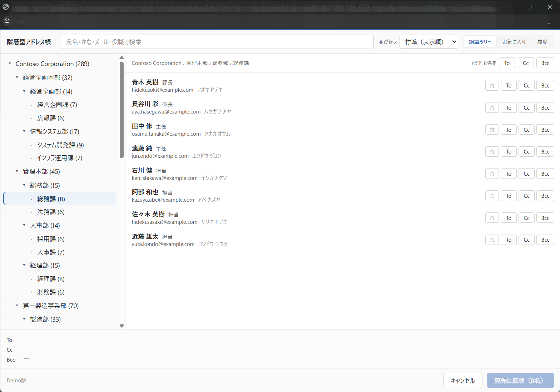Screen dimensions: 560x392
Task: Add all 8 members to To
Action: (x=507, y=63)
